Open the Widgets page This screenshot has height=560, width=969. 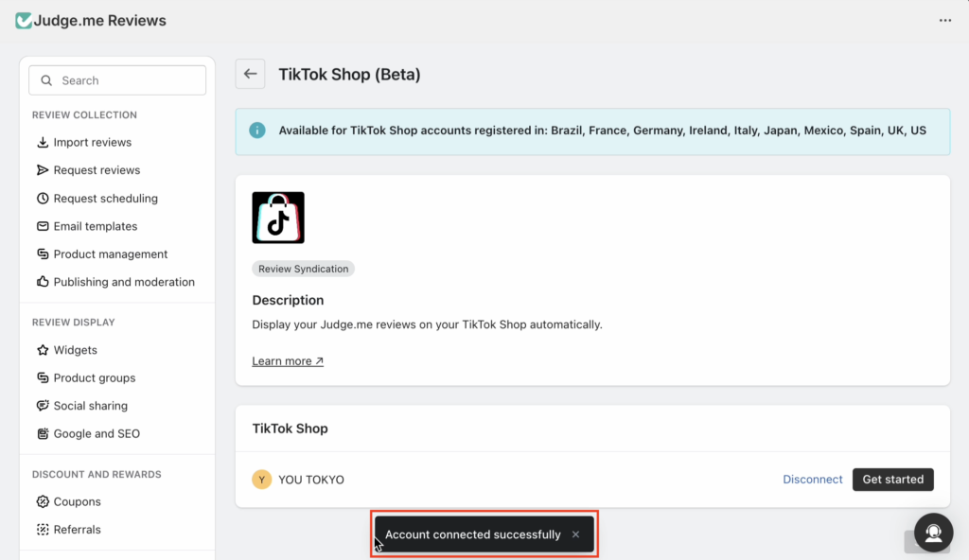(75, 350)
